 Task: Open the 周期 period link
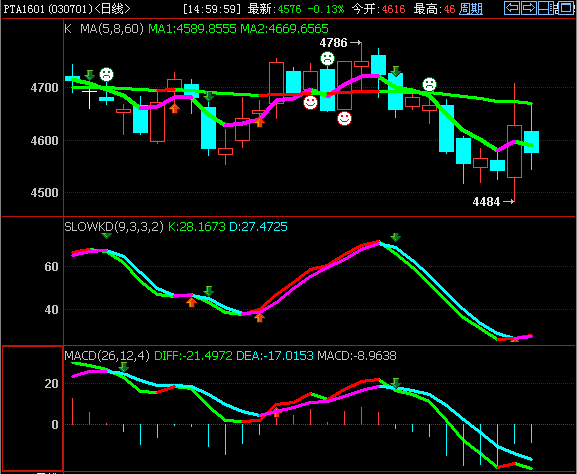pyautogui.click(x=471, y=9)
